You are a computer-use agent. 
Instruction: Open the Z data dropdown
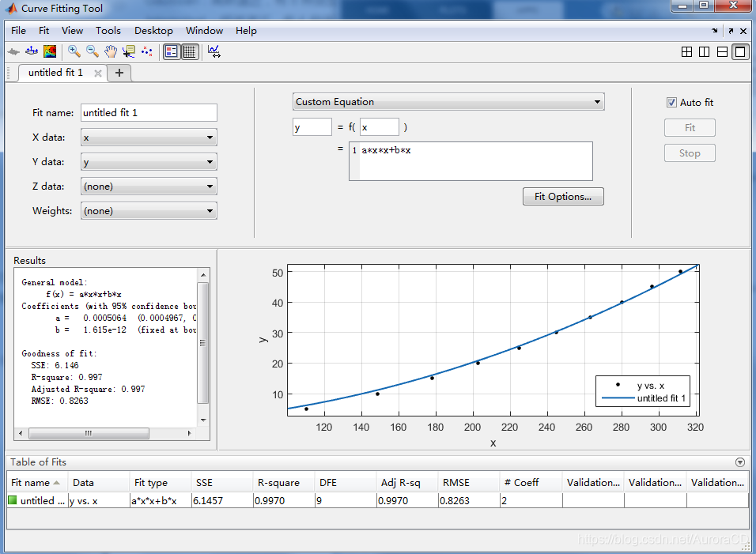[149, 187]
